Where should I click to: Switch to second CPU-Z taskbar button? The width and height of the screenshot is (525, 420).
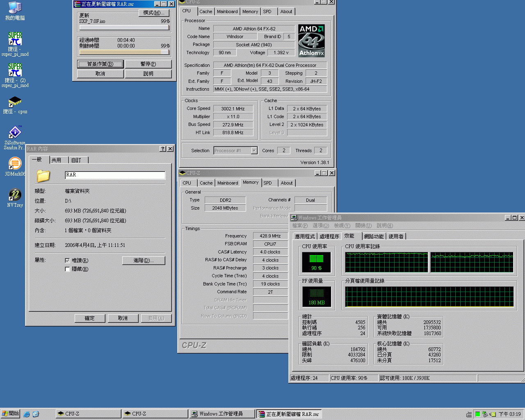155,414
